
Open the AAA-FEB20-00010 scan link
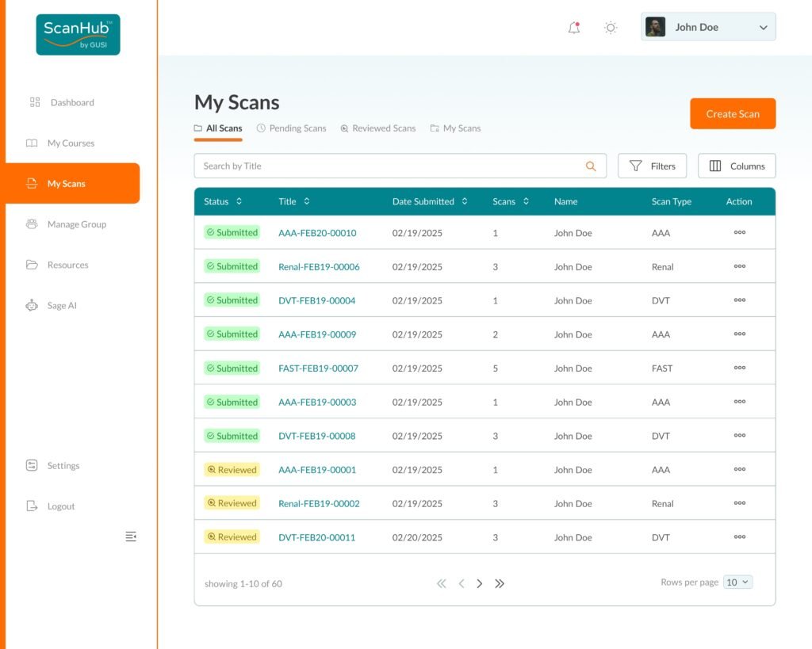coord(317,234)
